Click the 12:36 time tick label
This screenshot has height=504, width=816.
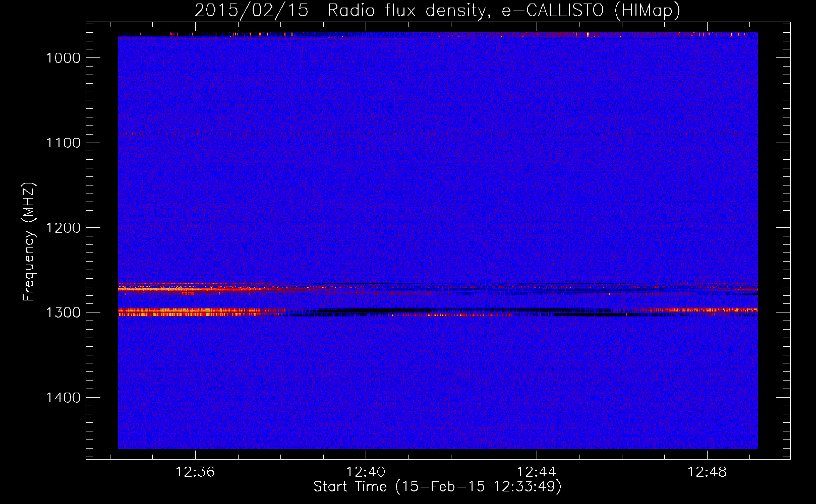(195, 472)
